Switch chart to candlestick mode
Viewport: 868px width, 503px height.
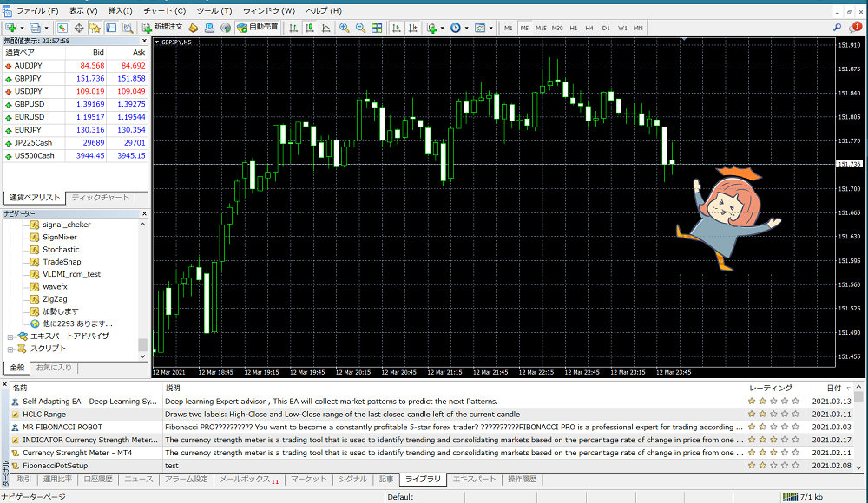pos(310,28)
